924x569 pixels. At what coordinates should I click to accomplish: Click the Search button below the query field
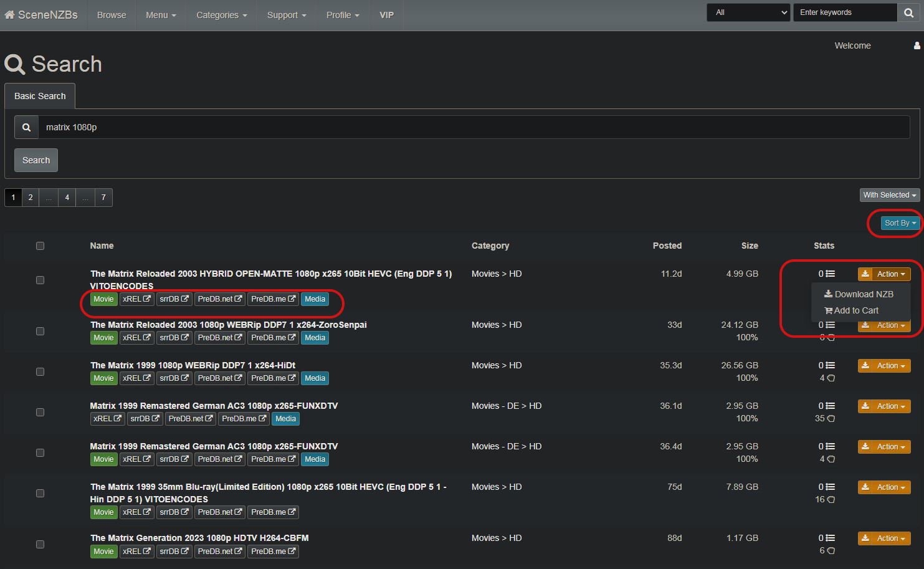[x=36, y=160]
